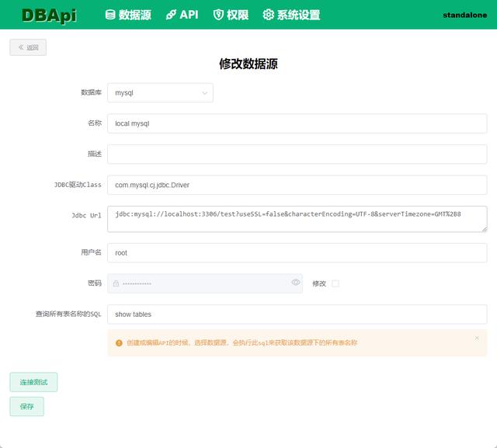Click the 修改数据源 page heading
The image size is (497, 448).
[248, 64]
